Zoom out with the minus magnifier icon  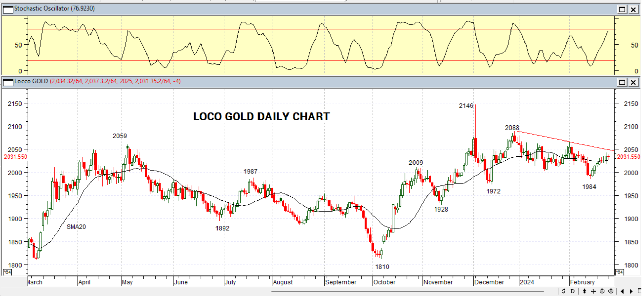(x=602, y=291)
